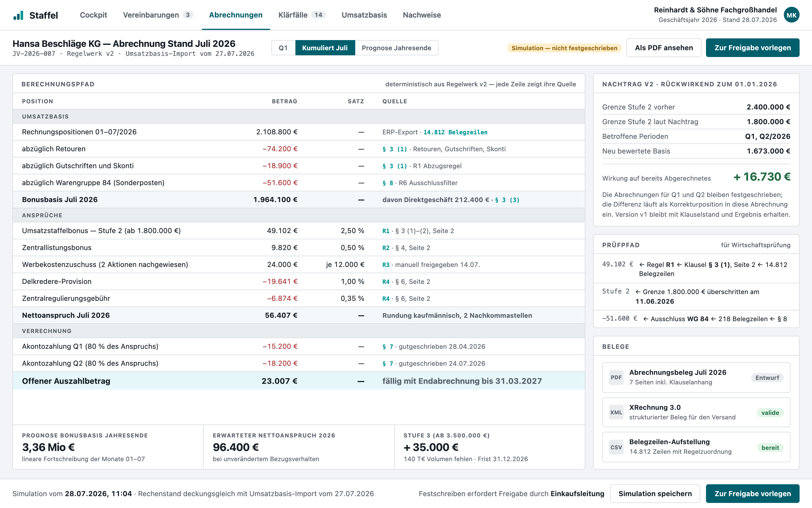Click JV-2026-007 reference text

click(34, 54)
